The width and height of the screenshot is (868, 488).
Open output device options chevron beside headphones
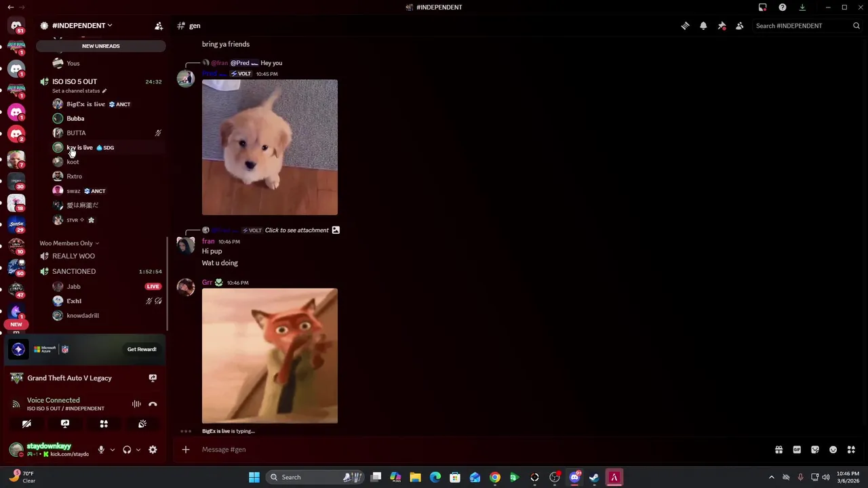pyautogui.click(x=138, y=449)
